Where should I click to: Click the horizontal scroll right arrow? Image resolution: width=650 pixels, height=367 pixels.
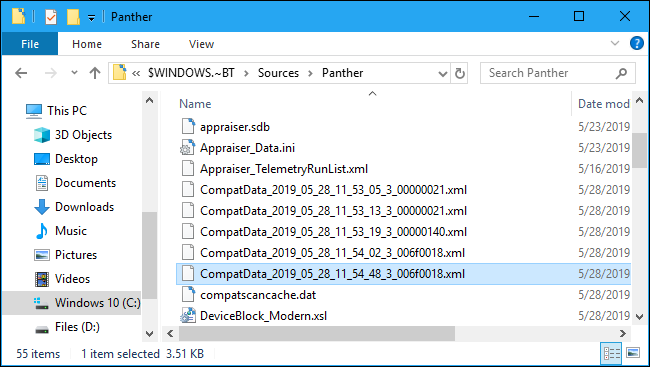coord(623,333)
